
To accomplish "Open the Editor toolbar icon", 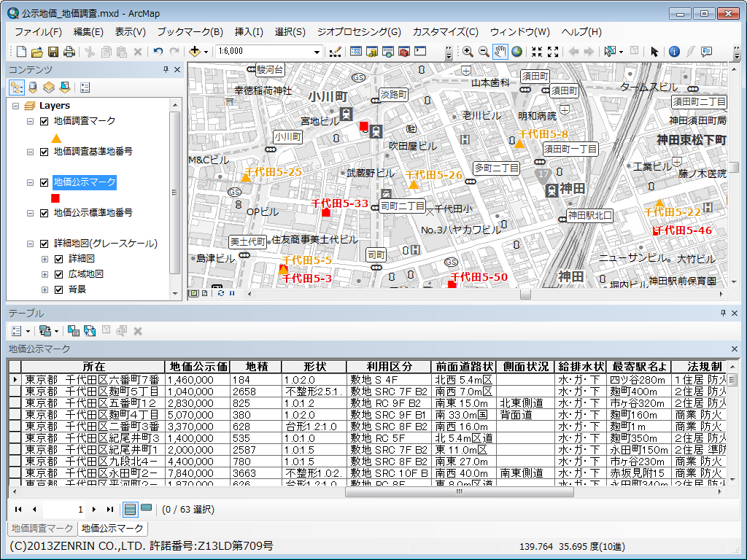I will pyautogui.click(x=336, y=52).
